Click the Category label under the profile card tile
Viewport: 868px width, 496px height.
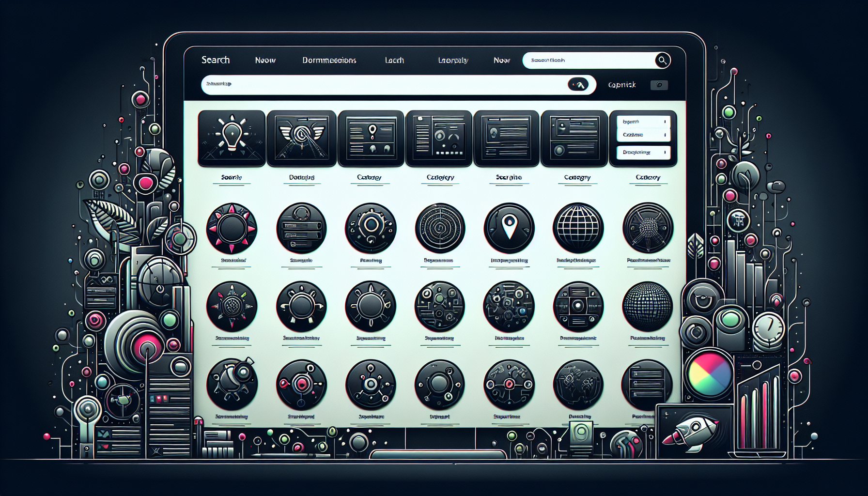(x=577, y=177)
